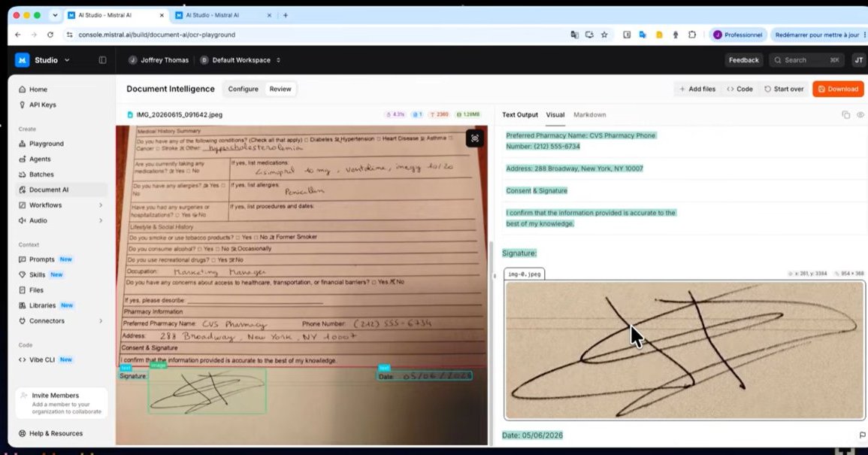Switch to the Configure tab
The height and width of the screenshot is (455, 868).
(x=243, y=89)
